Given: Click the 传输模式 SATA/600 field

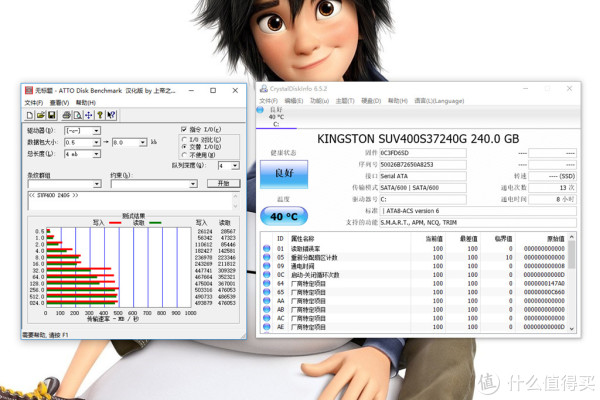Looking at the screenshot, I should click(x=423, y=188).
